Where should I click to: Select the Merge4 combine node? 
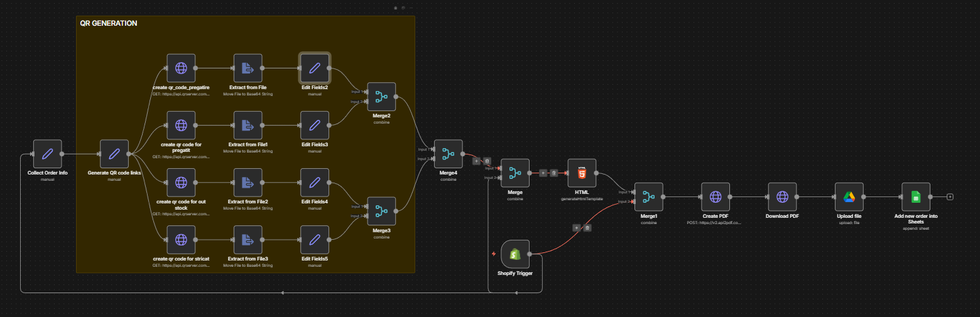[449, 154]
